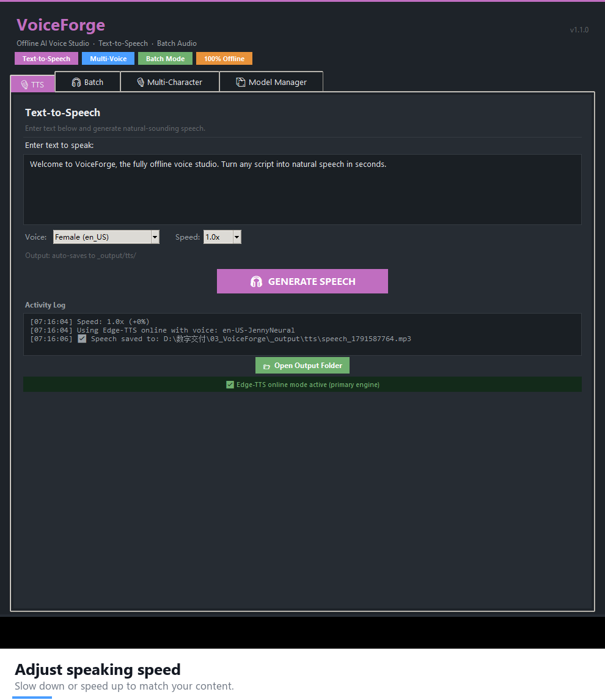Image resolution: width=605 pixels, height=700 pixels.
Task: Click folder icon on Open Output Folder
Action: point(266,366)
